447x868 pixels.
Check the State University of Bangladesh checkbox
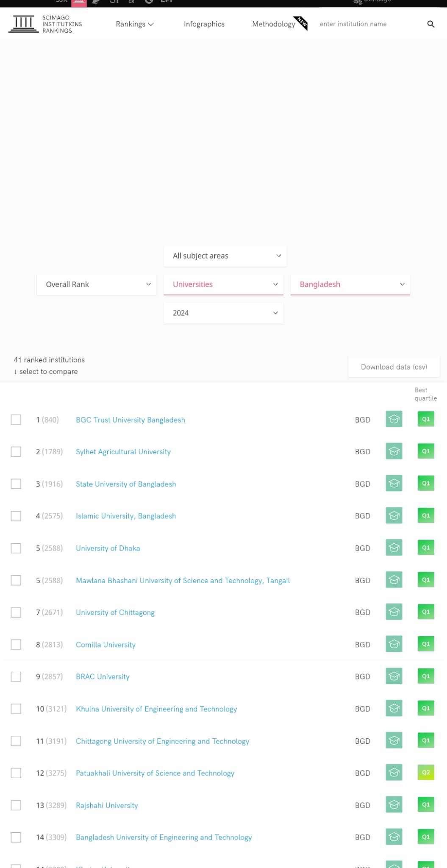pyautogui.click(x=16, y=484)
